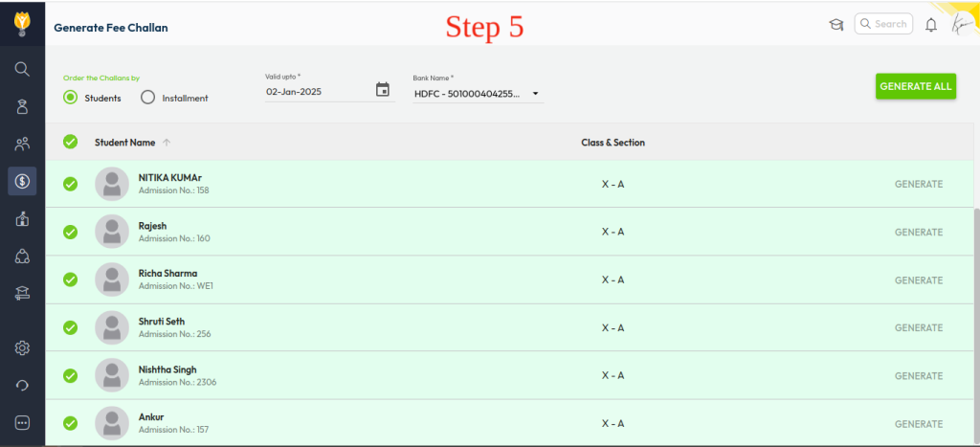980x447 pixels.
Task: Uncheck the checkbox for Richa Sharma
Action: click(70, 279)
